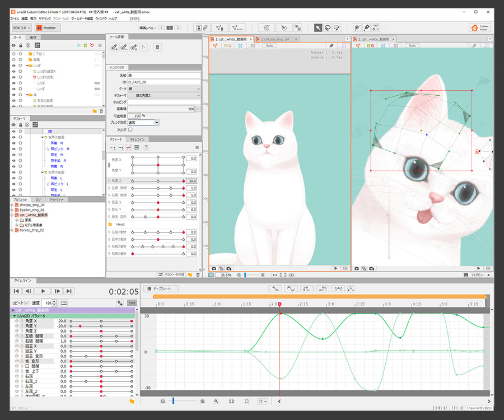The height and width of the screenshot is (420, 504).
Task: Toggle the /sec time display button
Action: point(132,303)
